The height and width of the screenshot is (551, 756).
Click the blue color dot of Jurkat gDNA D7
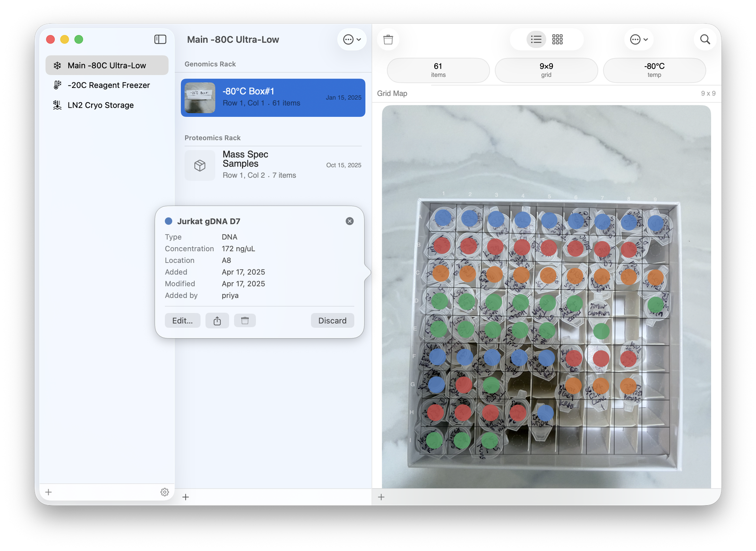[168, 221]
